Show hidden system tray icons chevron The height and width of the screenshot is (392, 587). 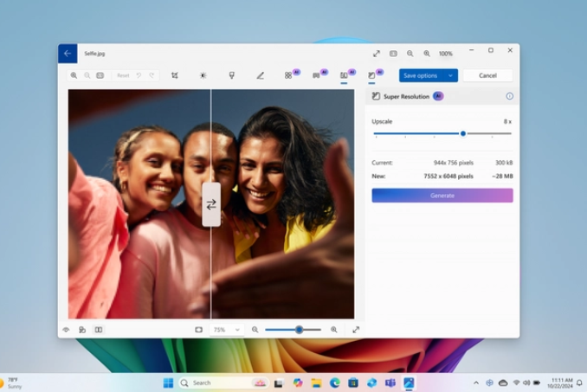pos(476,383)
